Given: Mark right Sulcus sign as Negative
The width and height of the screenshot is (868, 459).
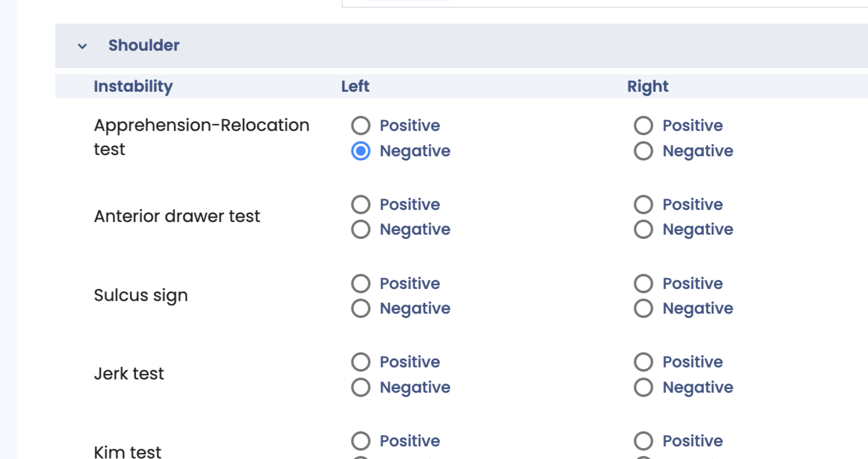Looking at the screenshot, I should (x=643, y=308).
